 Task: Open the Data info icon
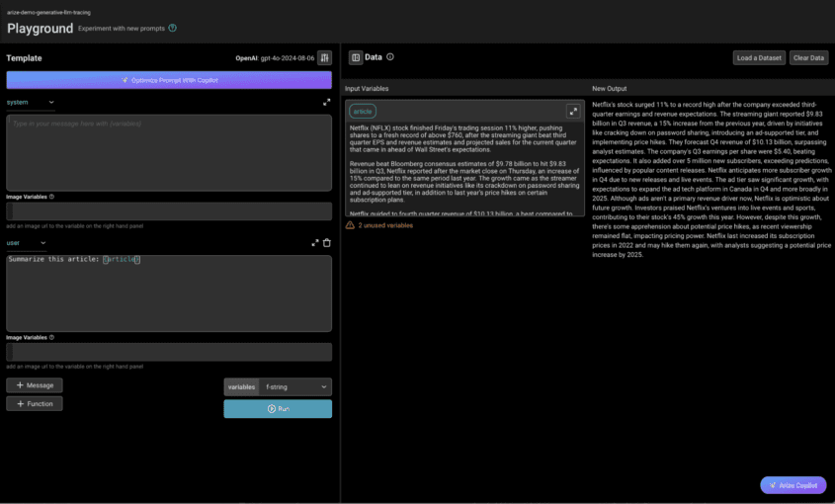point(389,57)
